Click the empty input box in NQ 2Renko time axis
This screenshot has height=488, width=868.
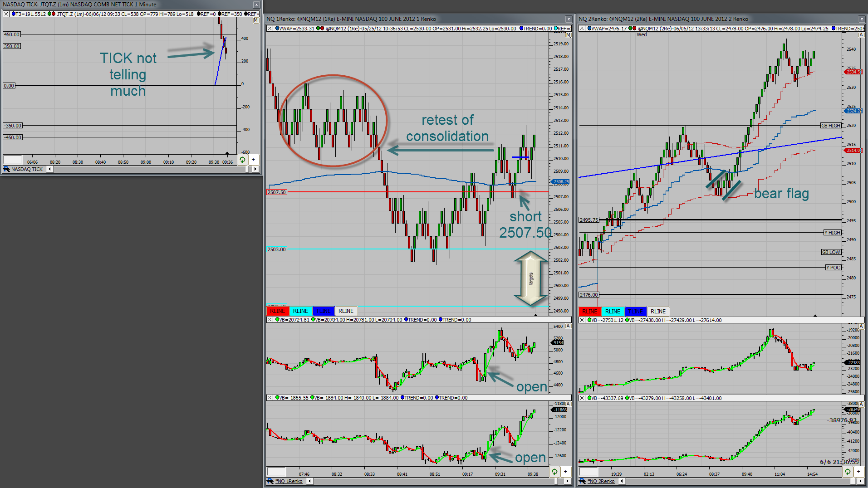[x=588, y=472]
